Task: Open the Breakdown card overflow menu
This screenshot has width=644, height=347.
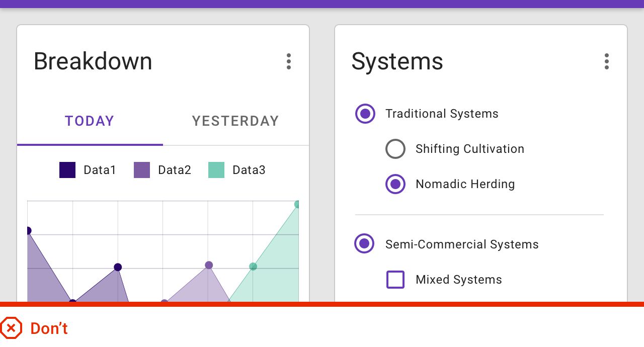Action: click(x=288, y=61)
